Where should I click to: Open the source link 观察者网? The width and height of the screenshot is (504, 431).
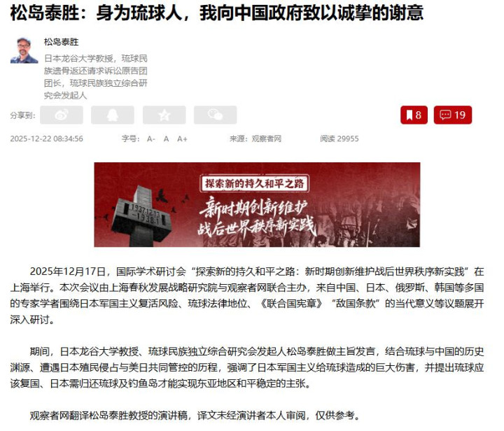[267, 139]
